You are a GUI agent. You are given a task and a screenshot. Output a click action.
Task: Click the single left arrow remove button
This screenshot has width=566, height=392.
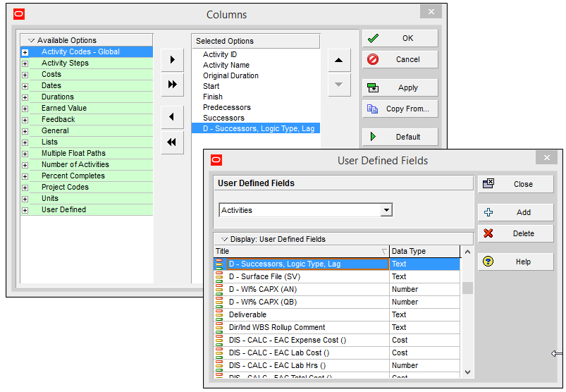172,117
